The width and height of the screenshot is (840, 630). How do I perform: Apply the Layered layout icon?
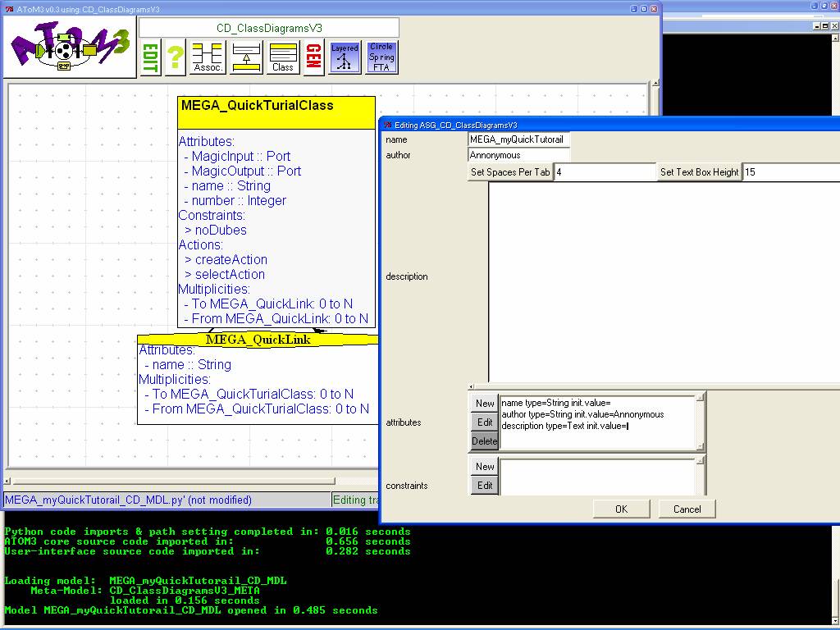pos(345,57)
